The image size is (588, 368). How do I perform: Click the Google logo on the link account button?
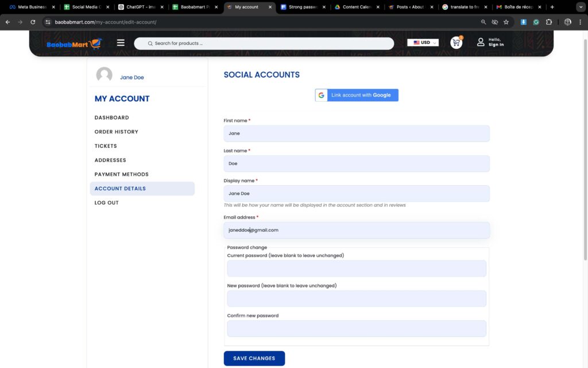tap(321, 95)
